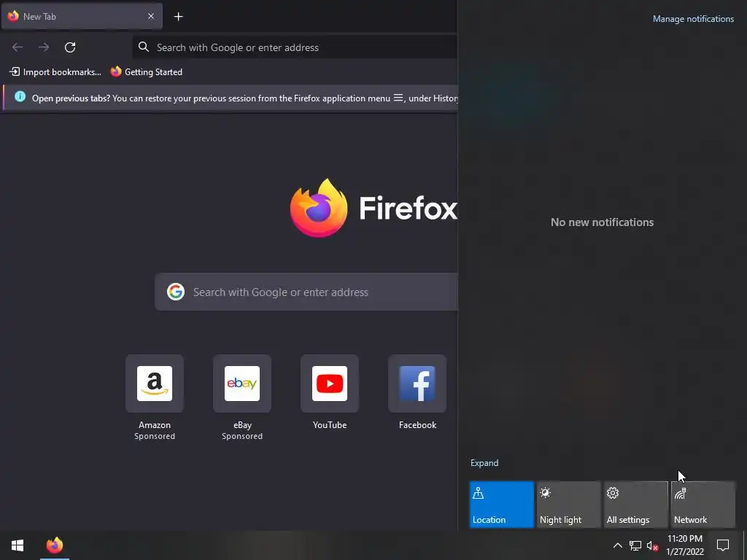Select the New Tab browser tab
Viewport: 747px width, 560px height.
(x=82, y=16)
